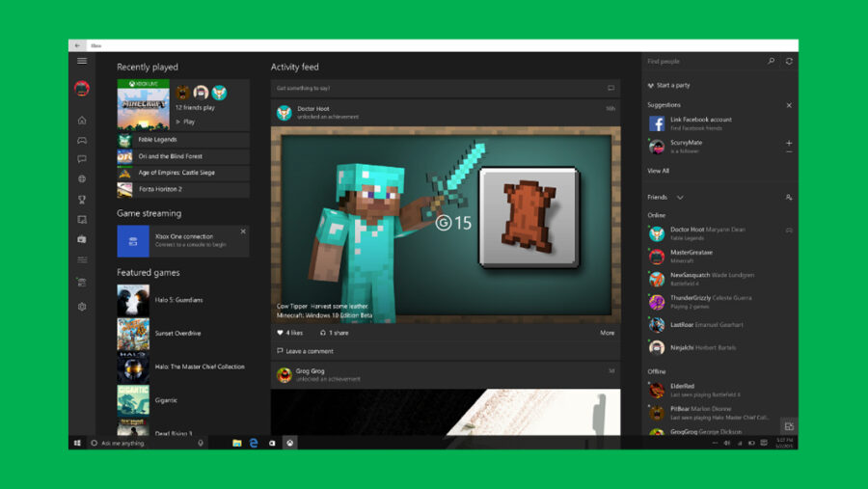Open the globe activity icon in sidebar
This screenshot has width=868, height=489.
(x=82, y=178)
